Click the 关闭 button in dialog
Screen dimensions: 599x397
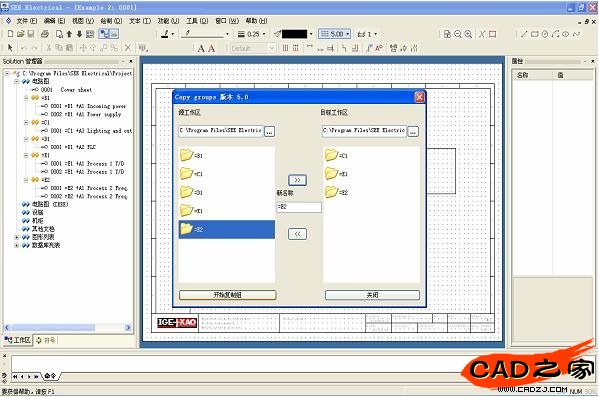372,295
